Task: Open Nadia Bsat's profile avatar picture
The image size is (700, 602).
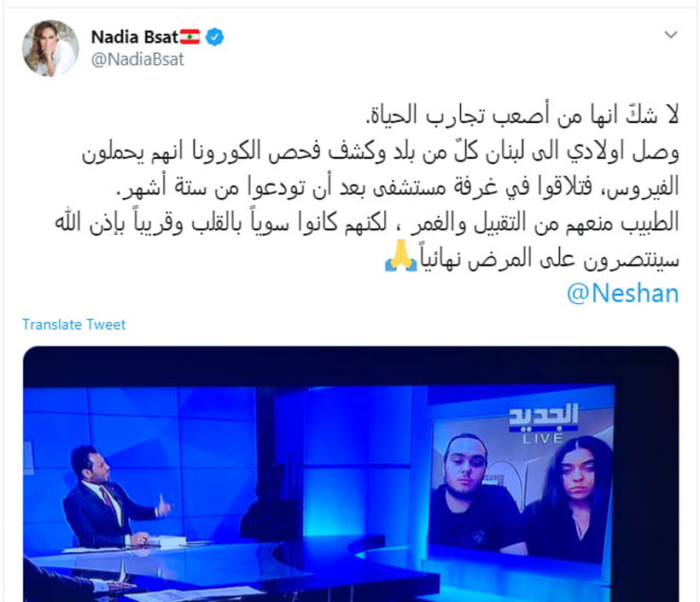Action: 50,48
